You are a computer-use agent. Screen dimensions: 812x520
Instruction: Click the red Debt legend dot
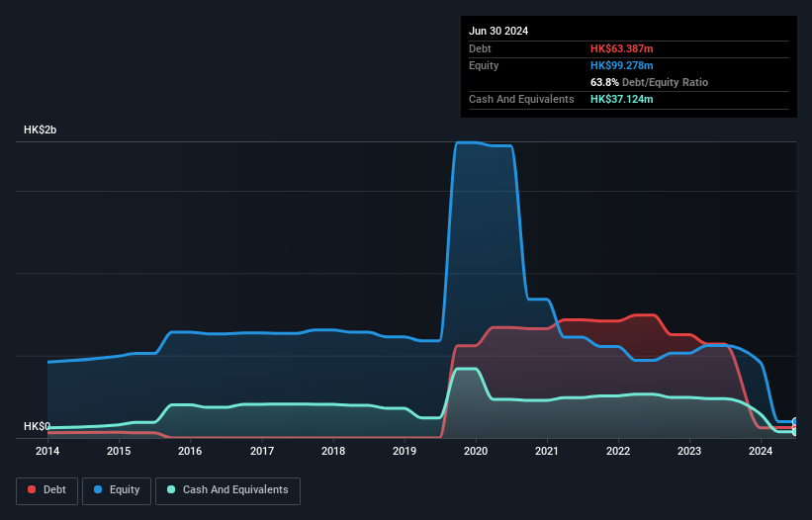point(32,489)
